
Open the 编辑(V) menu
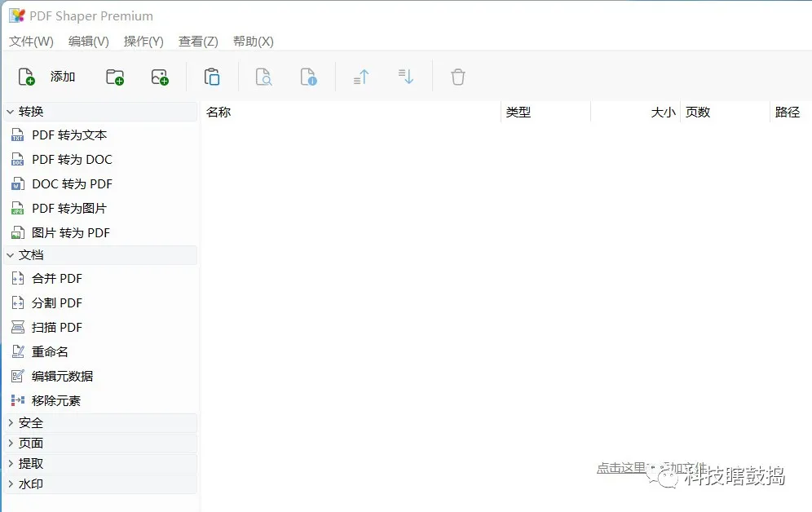[x=89, y=42]
